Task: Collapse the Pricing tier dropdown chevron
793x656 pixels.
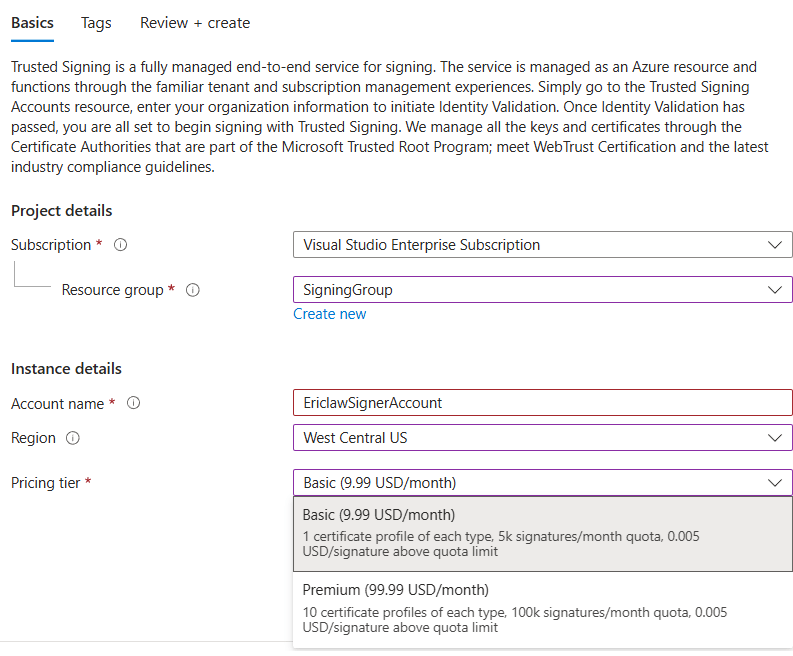Action: pos(774,483)
